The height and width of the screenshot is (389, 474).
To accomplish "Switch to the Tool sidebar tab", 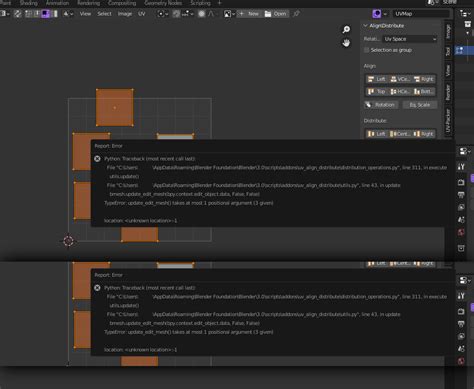I will click(x=448, y=51).
